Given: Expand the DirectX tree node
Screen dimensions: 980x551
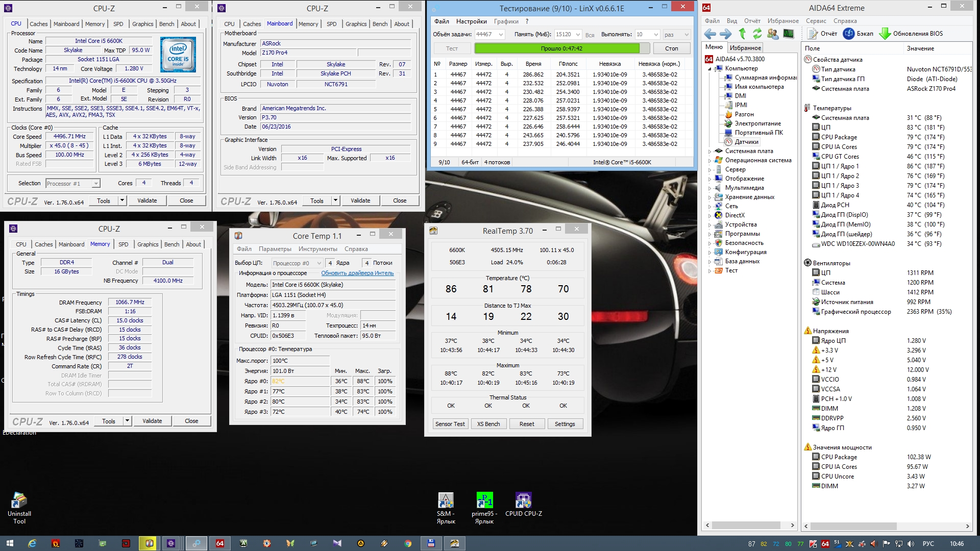Looking at the screenshot, I should pos(710,215).
